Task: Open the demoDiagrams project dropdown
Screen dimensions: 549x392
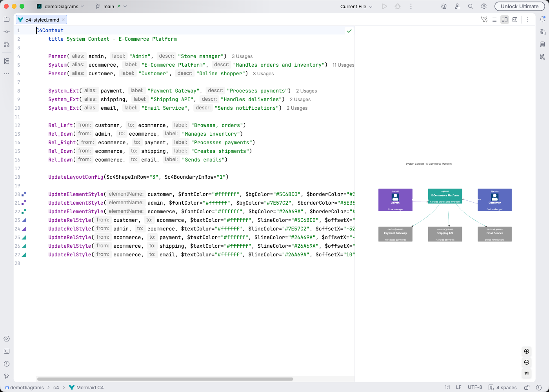Action: pos(60,6)
